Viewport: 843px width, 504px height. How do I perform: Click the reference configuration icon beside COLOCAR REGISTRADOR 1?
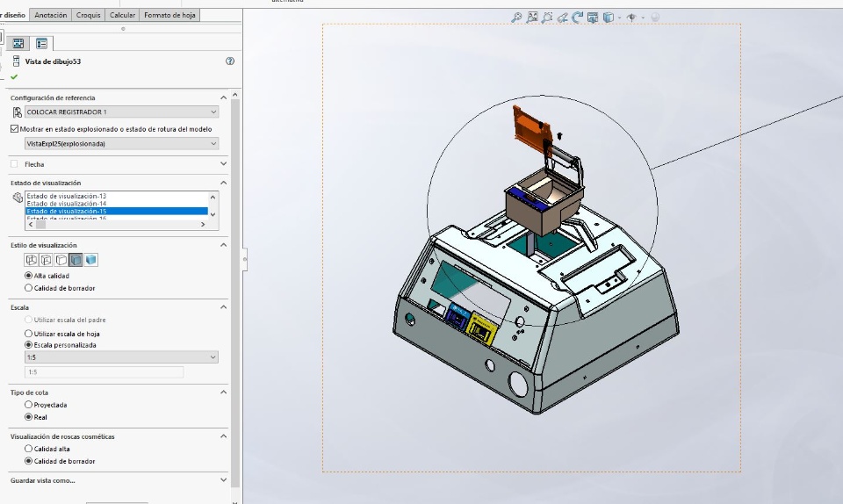(x=18, y=112)
